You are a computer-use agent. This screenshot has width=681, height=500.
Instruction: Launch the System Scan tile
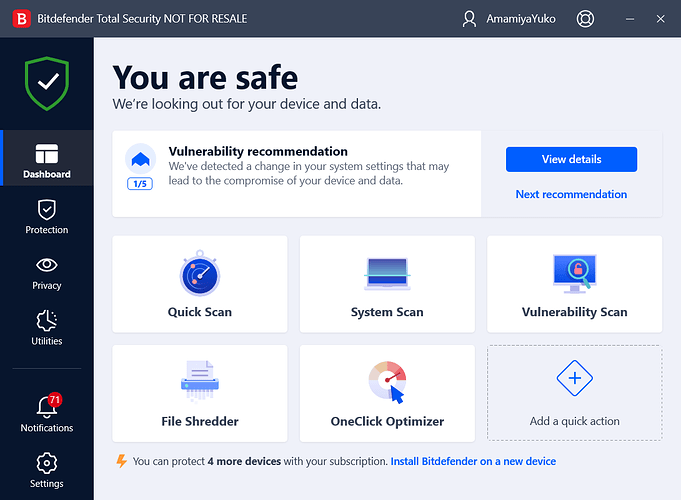click(387, 284)
